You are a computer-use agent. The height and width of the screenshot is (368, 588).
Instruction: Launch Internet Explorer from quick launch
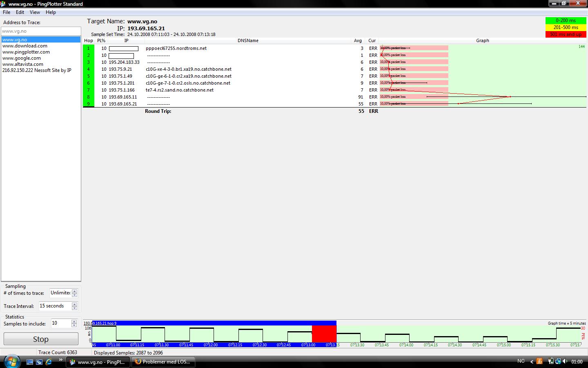(49, 362)
